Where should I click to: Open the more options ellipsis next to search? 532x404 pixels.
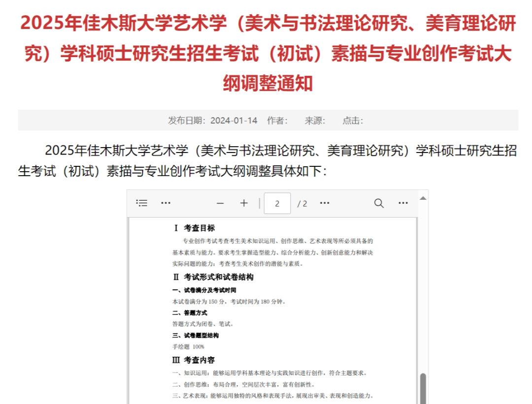[403, 203]
